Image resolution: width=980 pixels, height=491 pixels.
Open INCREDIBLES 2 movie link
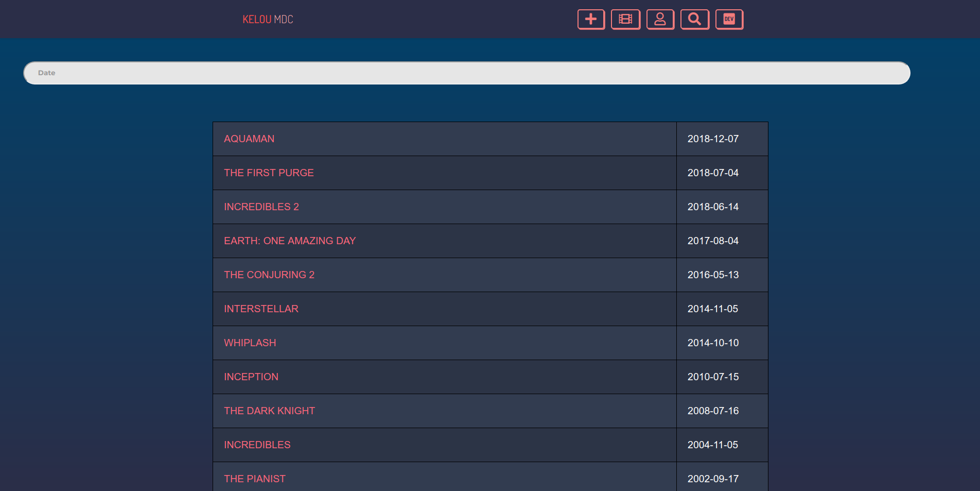(261, 207)
